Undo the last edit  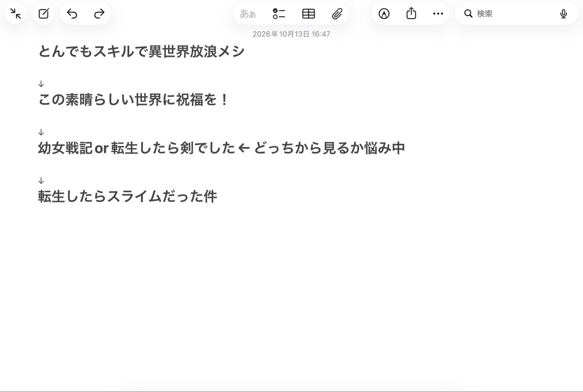pos(72,14)
